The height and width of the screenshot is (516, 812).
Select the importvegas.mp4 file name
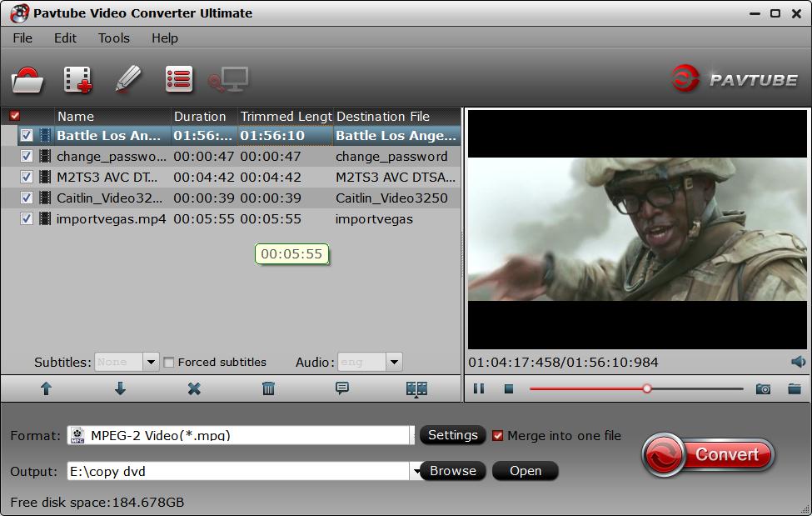112,219
